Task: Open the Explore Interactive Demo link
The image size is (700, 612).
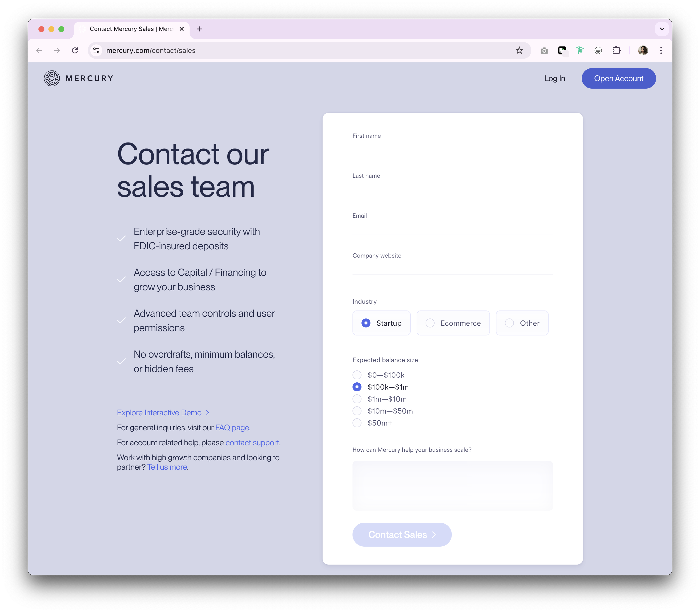Action: tap(159, 413)
